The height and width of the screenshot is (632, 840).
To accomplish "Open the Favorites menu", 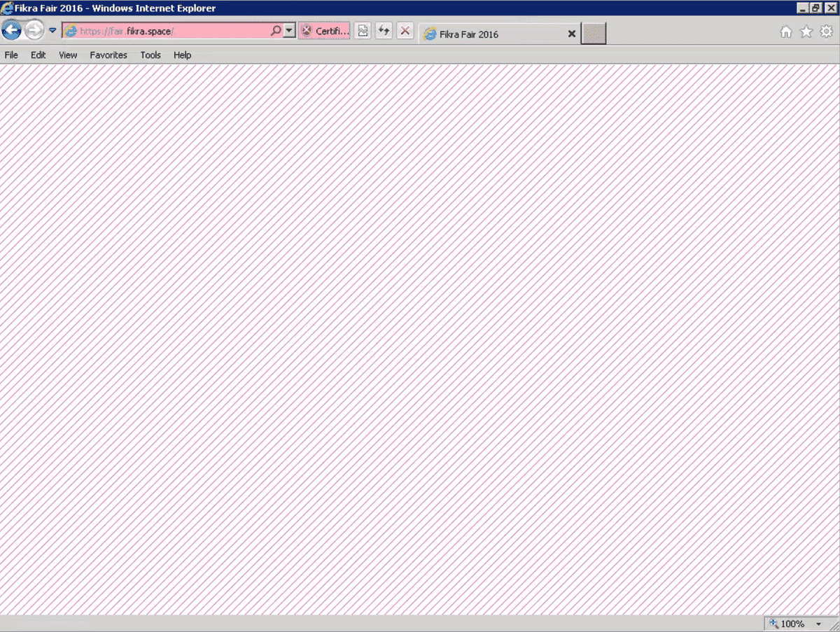I will coord(108,55).
